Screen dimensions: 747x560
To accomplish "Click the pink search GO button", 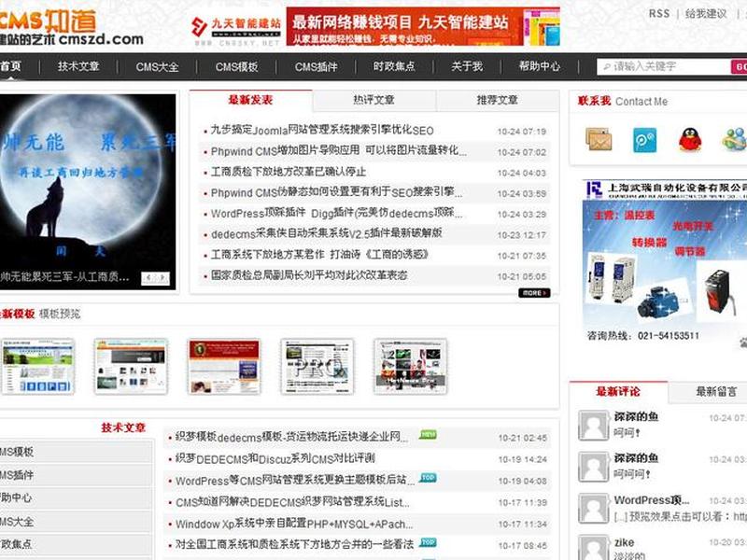I will (x=739, y=66).
